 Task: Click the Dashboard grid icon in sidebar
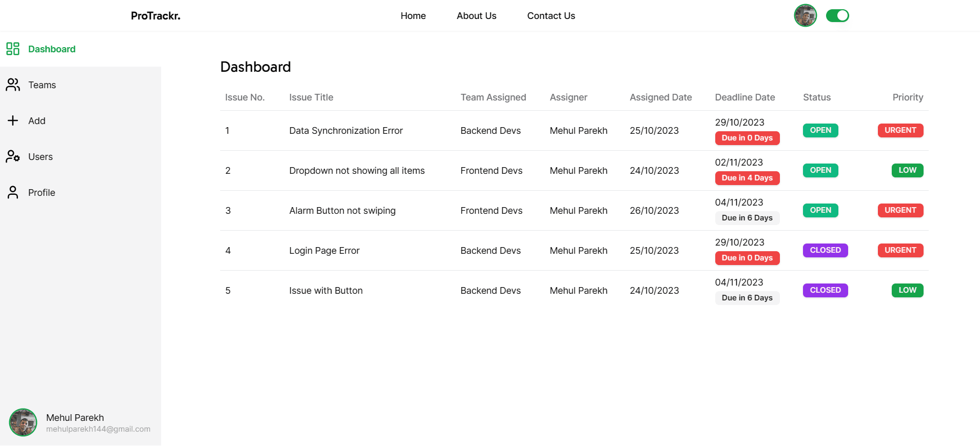pyautogui.click(x=13, y=49)
